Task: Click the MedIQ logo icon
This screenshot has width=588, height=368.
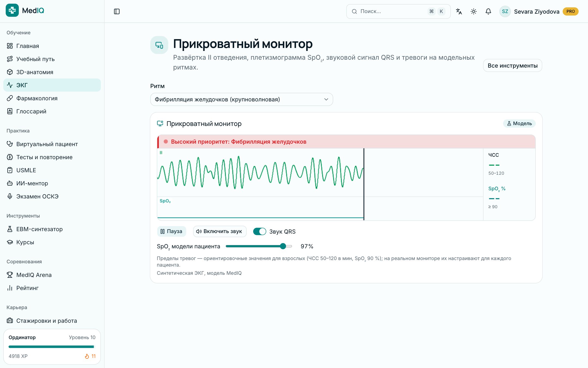Action: coord(12,10)
